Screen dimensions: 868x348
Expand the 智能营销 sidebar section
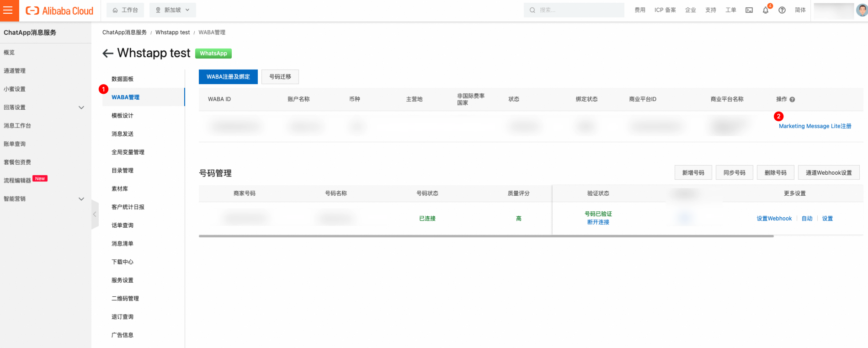[x=81, y=199]
